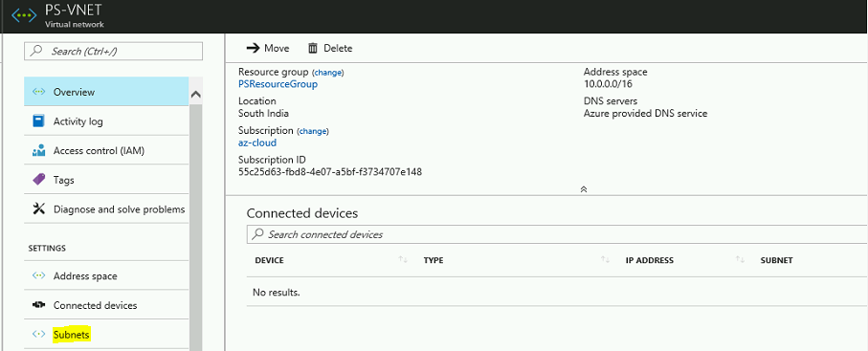Click the TYPE column header

[x=434, y=260]
